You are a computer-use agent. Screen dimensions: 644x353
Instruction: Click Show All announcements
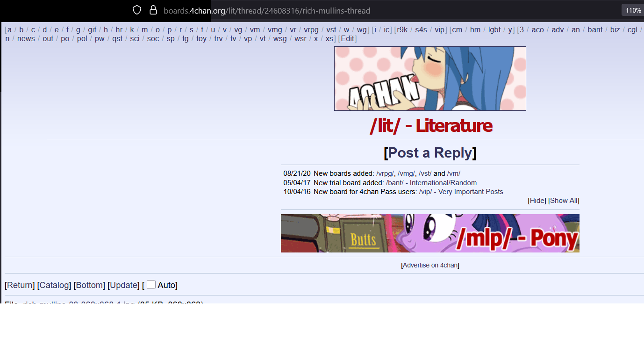[x=564, y=201]
